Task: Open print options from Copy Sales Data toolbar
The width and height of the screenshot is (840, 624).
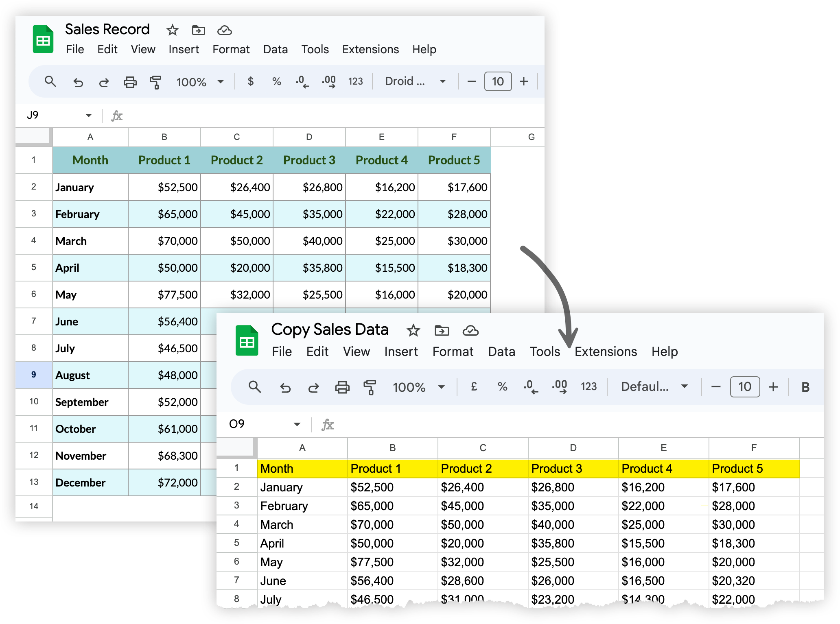Action: [342, 387]
